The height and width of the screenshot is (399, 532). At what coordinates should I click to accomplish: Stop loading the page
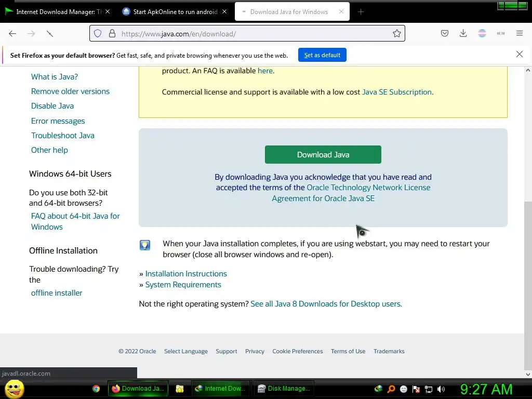[50, 34]
